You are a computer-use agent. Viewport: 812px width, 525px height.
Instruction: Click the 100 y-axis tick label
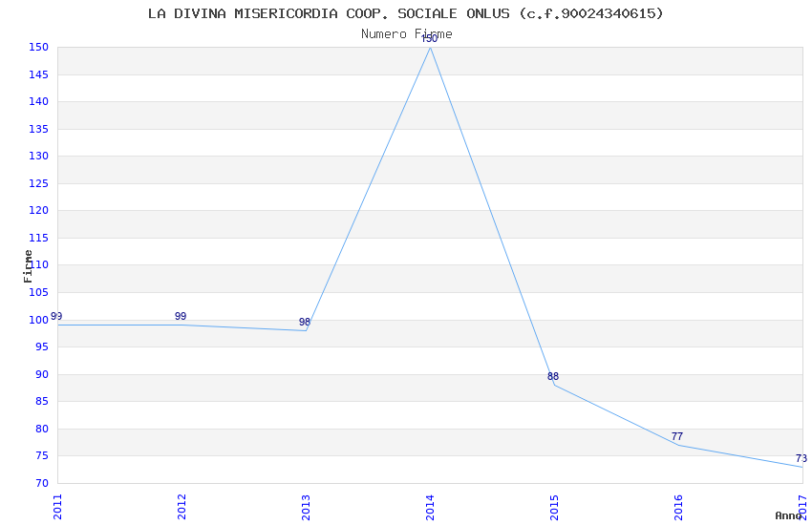39,320
